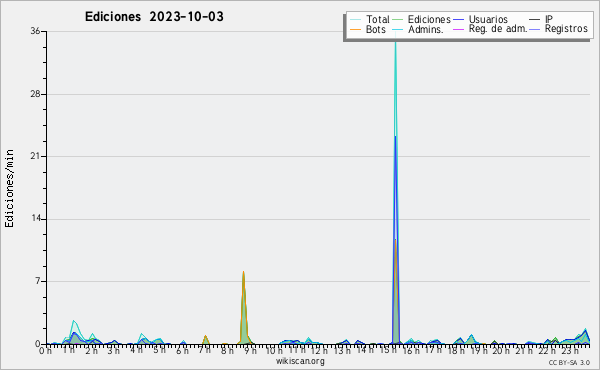
Task: Click the y-axis value 36
Action: coord(36,31)
